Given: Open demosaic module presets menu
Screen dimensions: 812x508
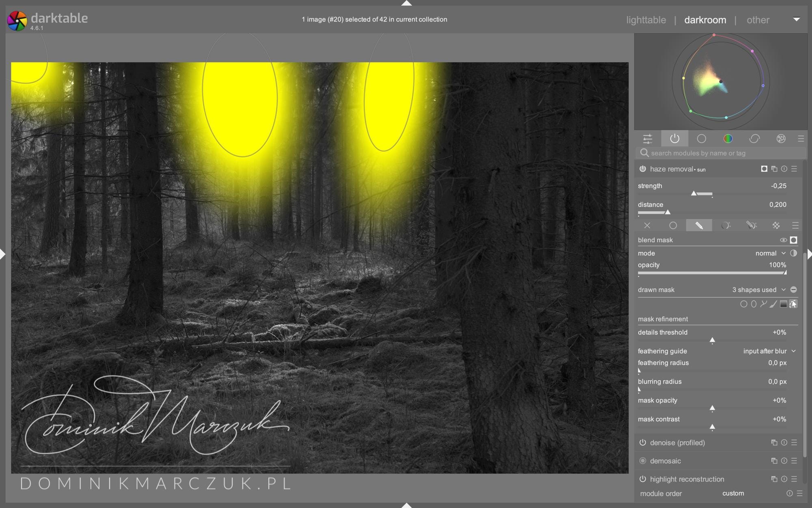Looking at the screenshot, I should point(794,461).
